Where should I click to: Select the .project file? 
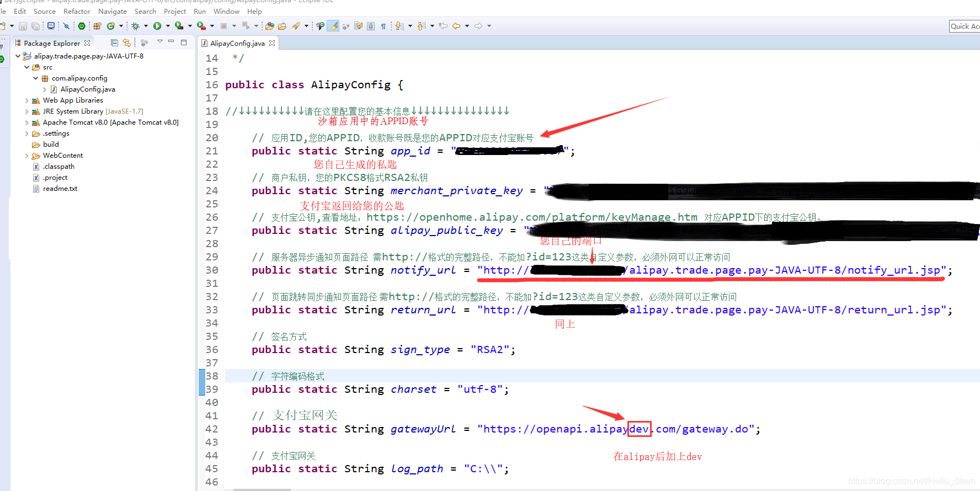(55, 178)
